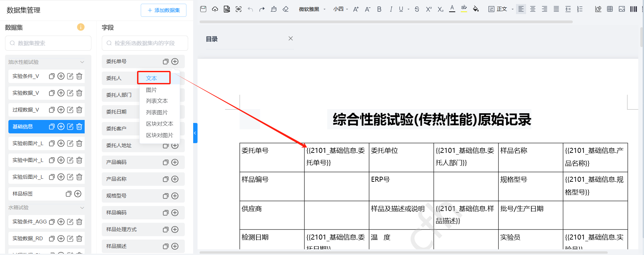Insert an image into the document
The width and height of the screenshot is (644, 255).
tap(622, 9)
